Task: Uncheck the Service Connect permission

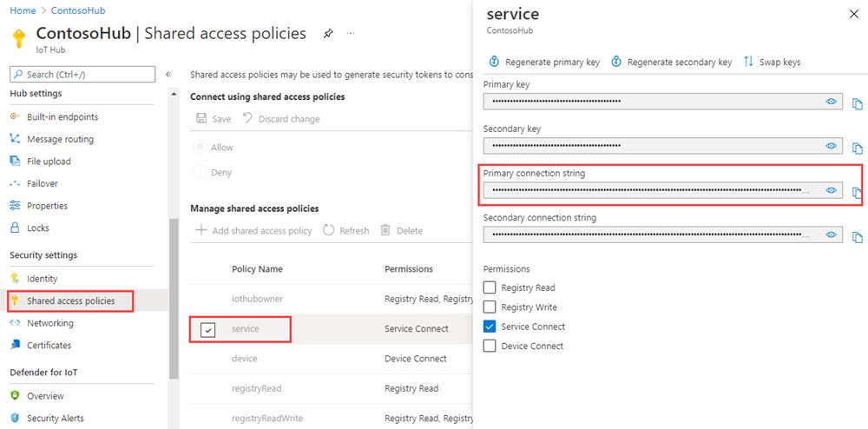Action: point(490,327)
